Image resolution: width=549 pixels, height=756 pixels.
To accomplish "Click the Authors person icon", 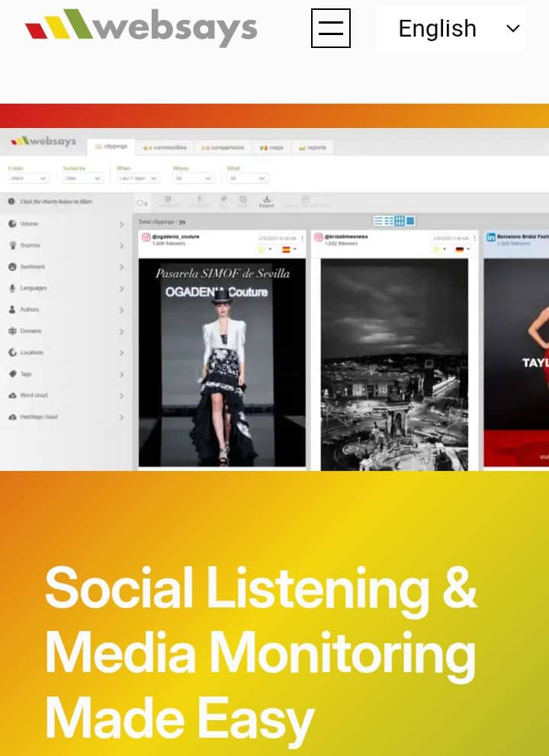I will 12,309.
